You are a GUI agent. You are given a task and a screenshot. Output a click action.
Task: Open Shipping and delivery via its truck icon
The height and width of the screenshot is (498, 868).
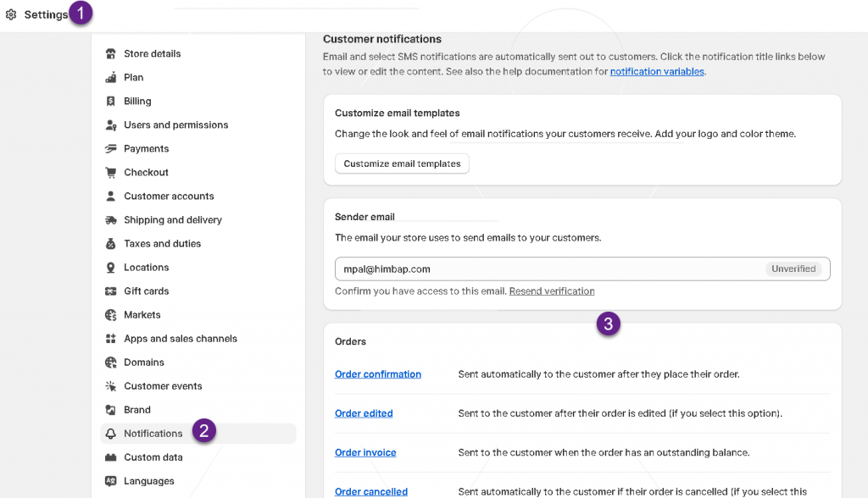[110, 219]
